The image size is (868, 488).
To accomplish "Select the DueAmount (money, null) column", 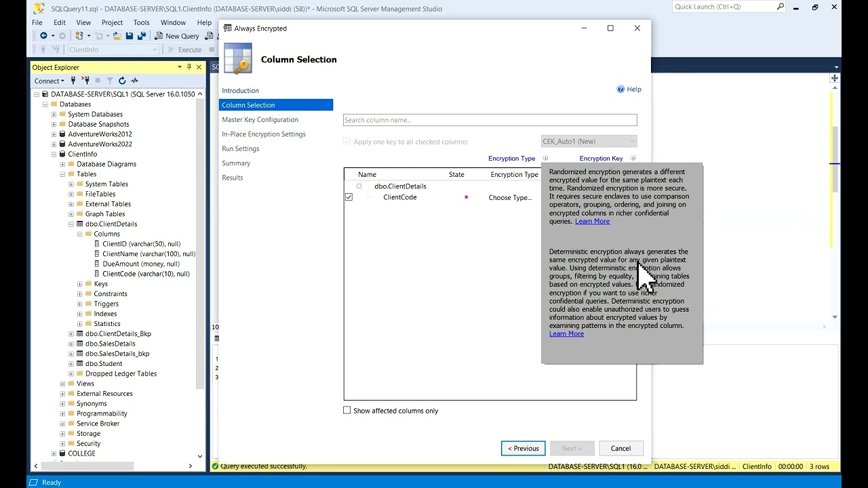I will coord(141,264).
